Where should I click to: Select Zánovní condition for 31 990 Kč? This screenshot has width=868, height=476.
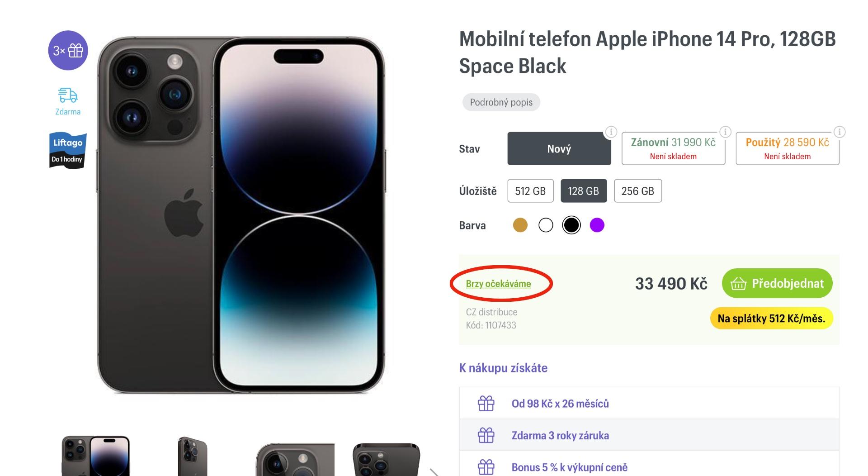point(673,148)
